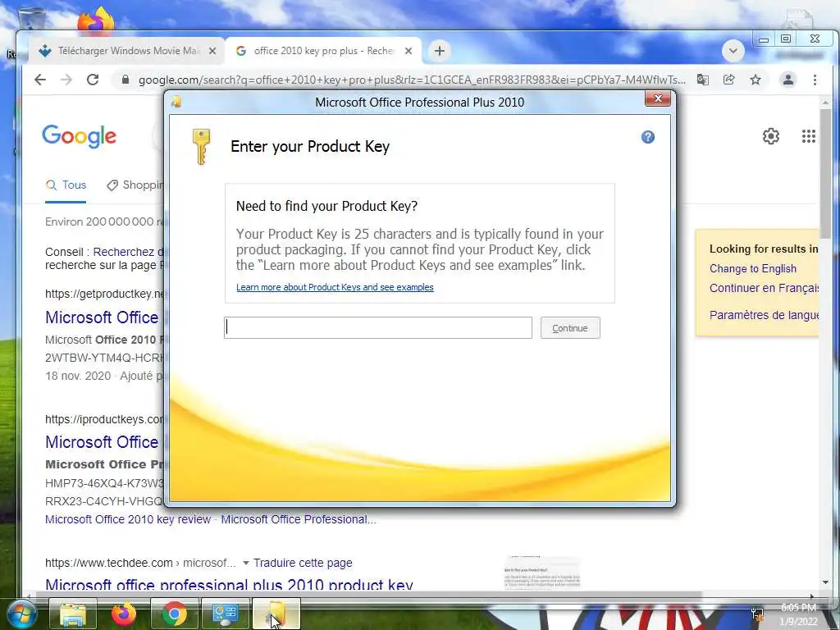Open File Explorer from the taskbar
The width and height of the screenshot is (840, 630).
pyautogui.click(x=73, y=614)
